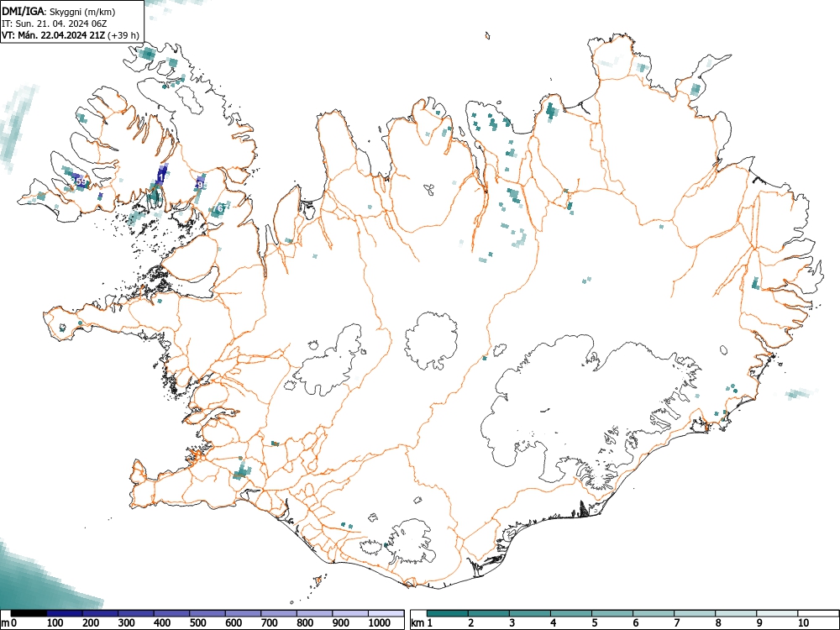Viewport: 840px width, 630px height.
Task: Click the '100' tick label on metre legend
Action: coord(55,622)
